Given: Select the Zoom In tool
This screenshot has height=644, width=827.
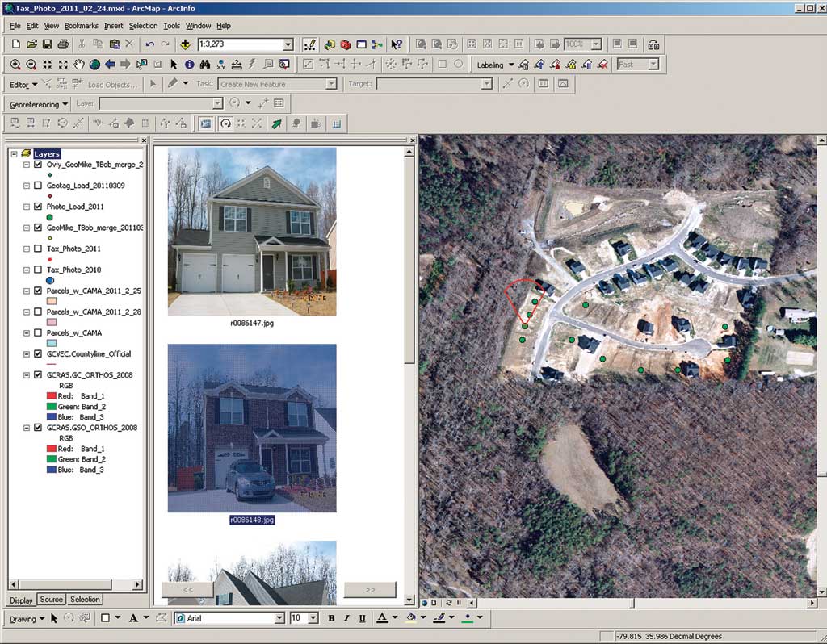Looking at the screenshot, I should [16, 65].
